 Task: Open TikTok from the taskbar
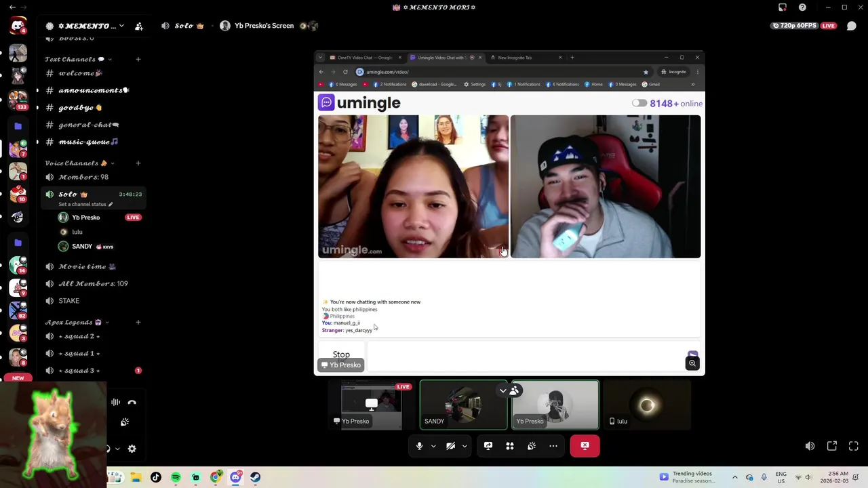(x=156, y=477)
